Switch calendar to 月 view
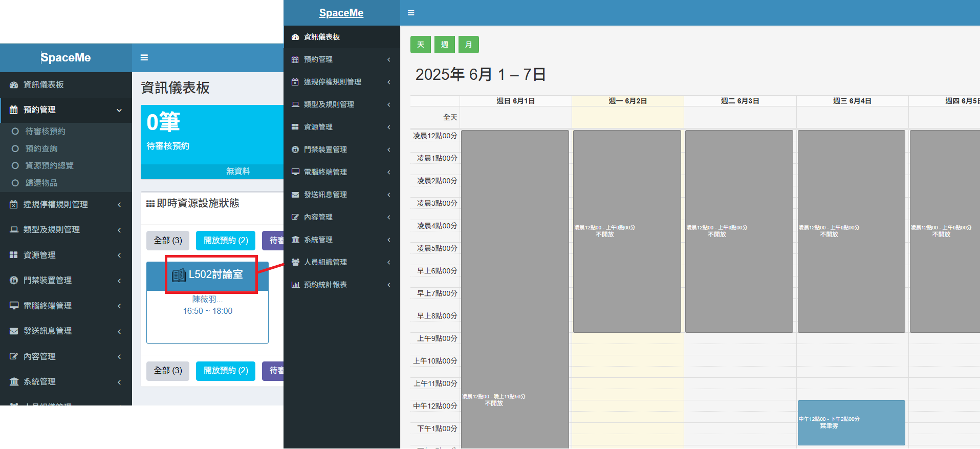 click(x=468, y=45)
